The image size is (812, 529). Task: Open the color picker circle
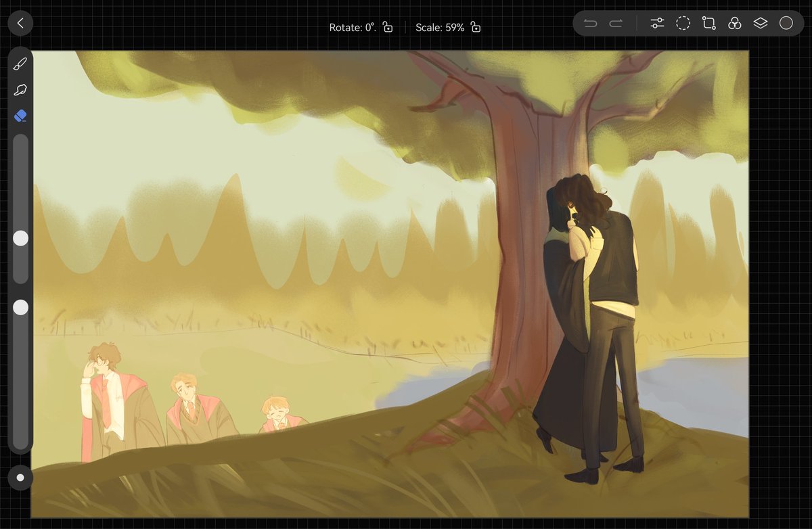(x=786, y=24)
